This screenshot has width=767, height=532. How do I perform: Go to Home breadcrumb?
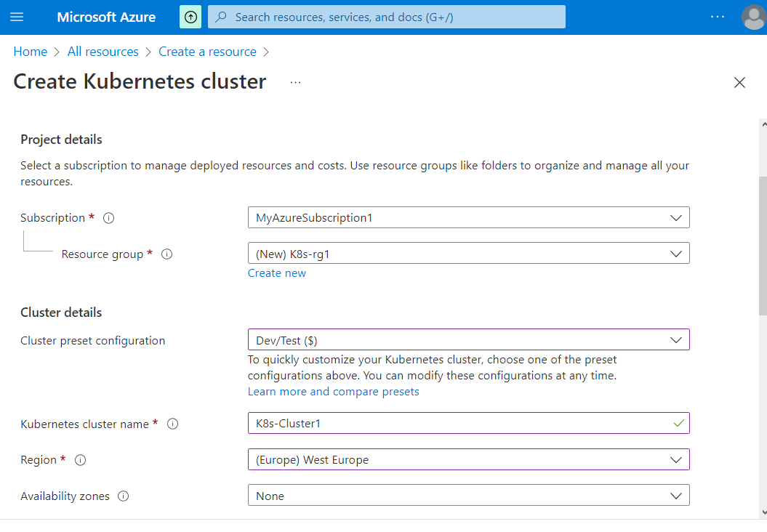point(31,52)
